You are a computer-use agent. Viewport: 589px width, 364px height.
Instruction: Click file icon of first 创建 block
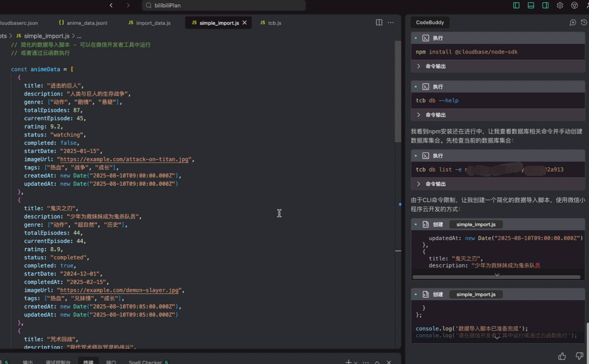[x=426, y=224]
